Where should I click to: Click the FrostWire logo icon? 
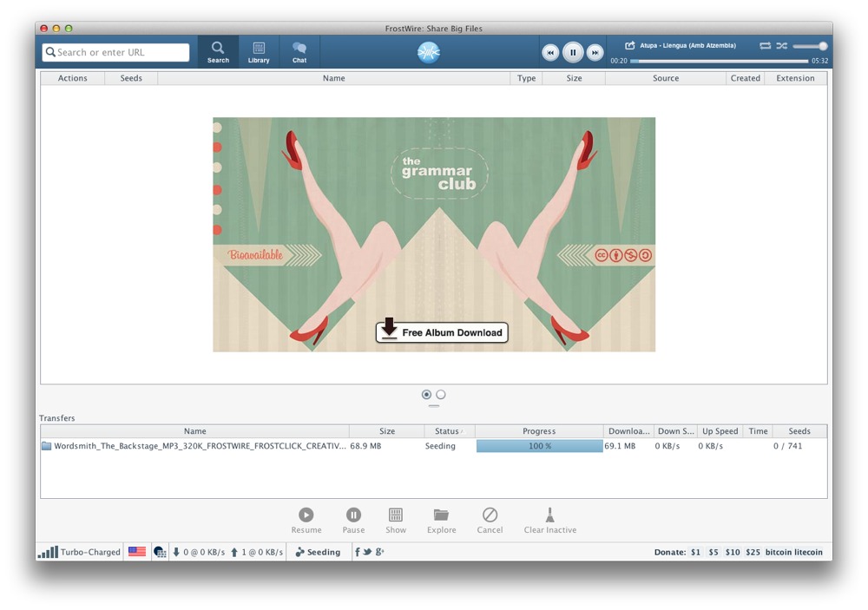coord(429,52)
